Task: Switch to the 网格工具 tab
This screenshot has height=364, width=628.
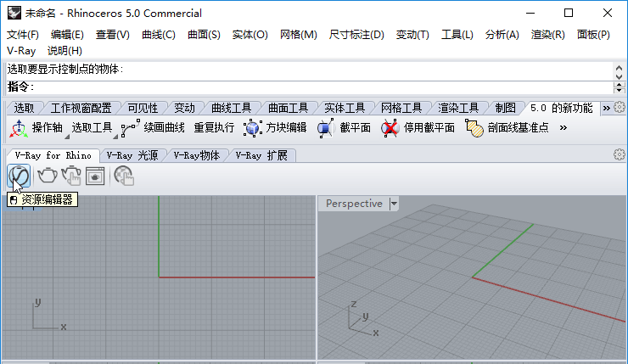Action: tap(401, 108)
